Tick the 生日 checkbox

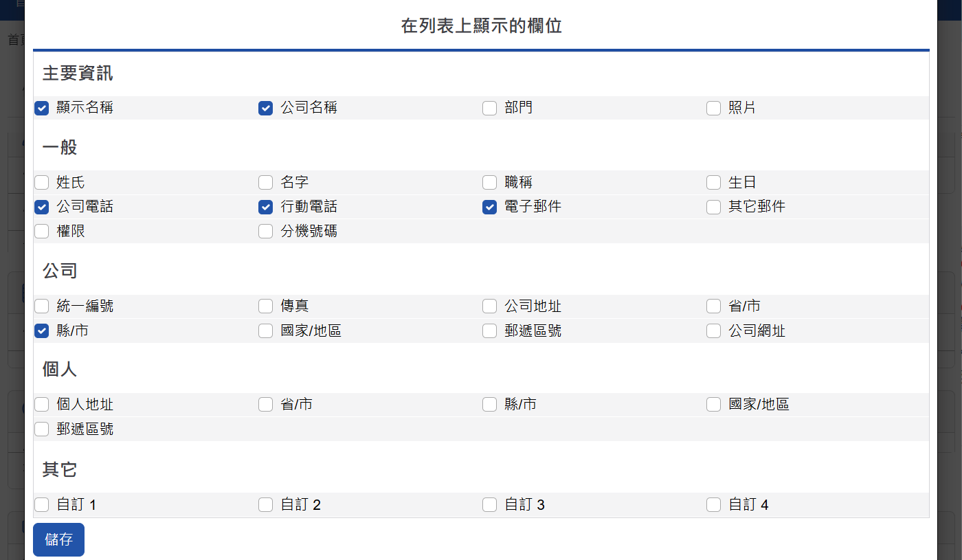click(714, 182)
